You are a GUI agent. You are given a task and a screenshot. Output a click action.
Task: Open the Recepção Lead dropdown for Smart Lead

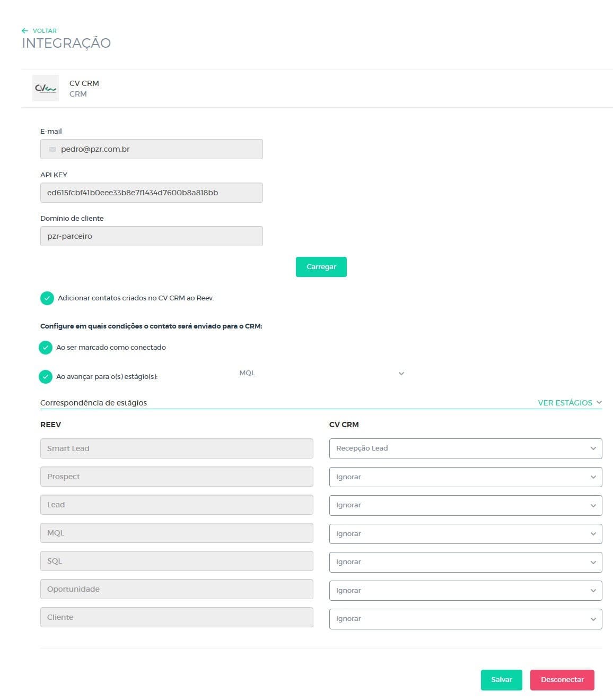point(465,448)
